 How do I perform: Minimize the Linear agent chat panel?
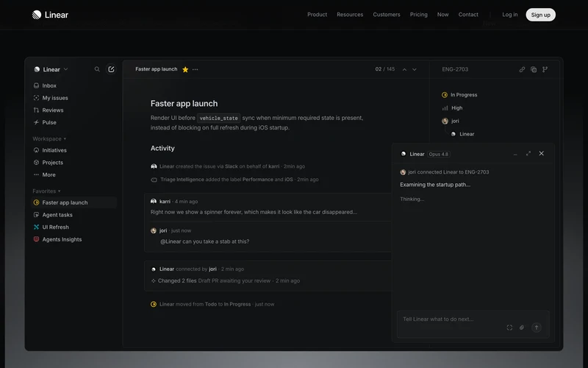point(515,154)
